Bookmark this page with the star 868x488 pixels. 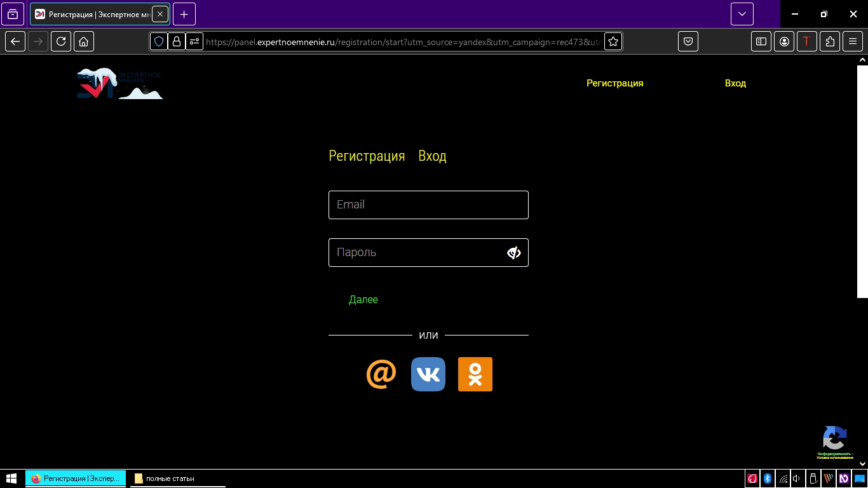(613, 41)
